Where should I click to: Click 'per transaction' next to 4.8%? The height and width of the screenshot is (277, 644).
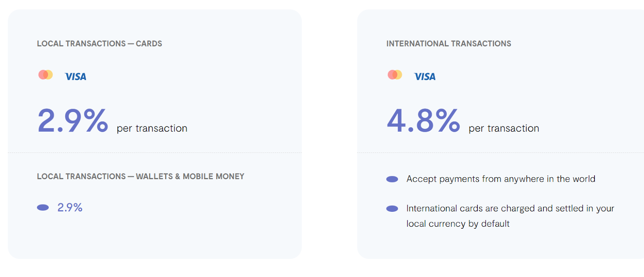[x=504, y=128]
